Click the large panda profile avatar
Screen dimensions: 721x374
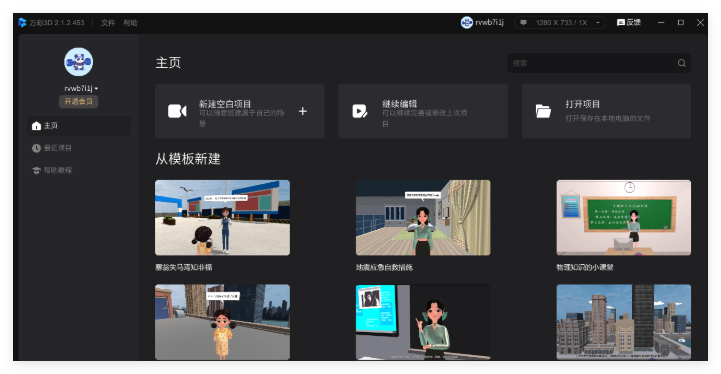coord(79,62)
